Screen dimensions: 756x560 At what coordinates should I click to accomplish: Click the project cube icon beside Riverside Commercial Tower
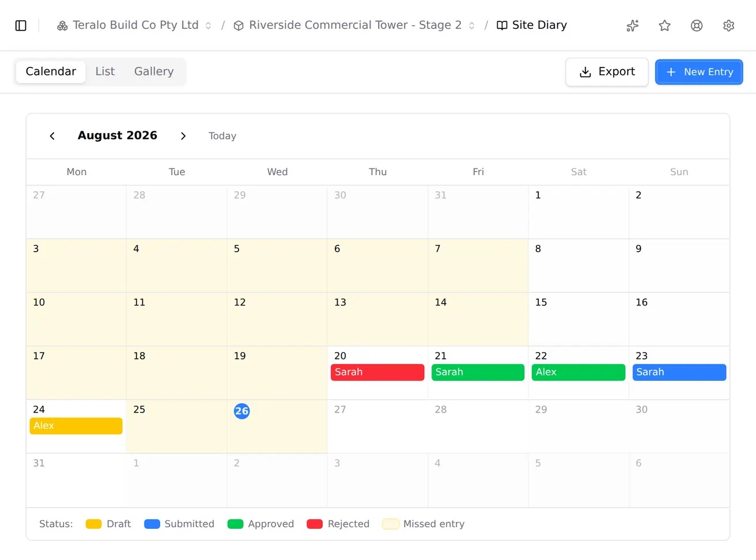239,25
